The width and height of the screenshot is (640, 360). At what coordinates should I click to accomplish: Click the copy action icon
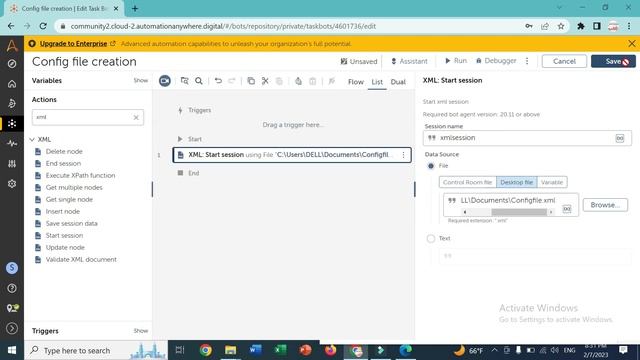click(251, 81)
